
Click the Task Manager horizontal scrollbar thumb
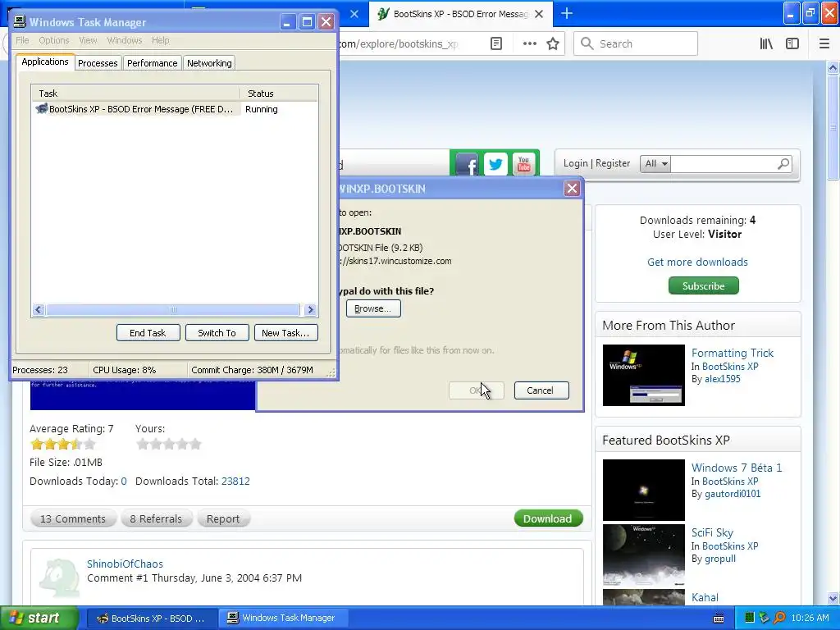coord(172,309)
